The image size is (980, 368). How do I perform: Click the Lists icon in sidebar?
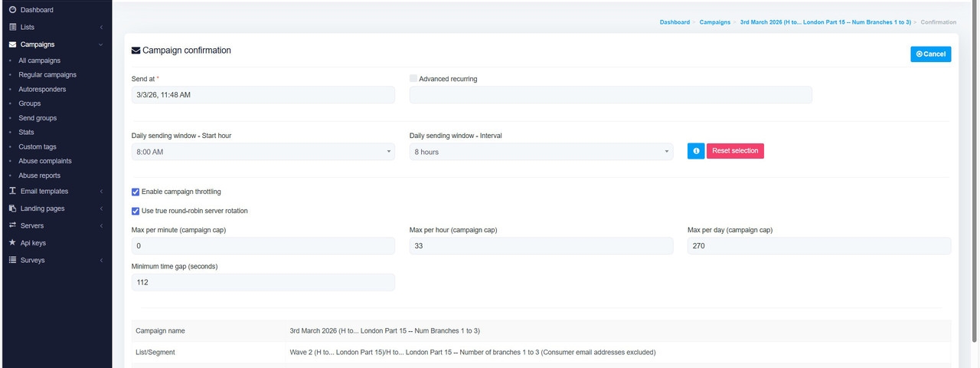(x=12, y=27)
